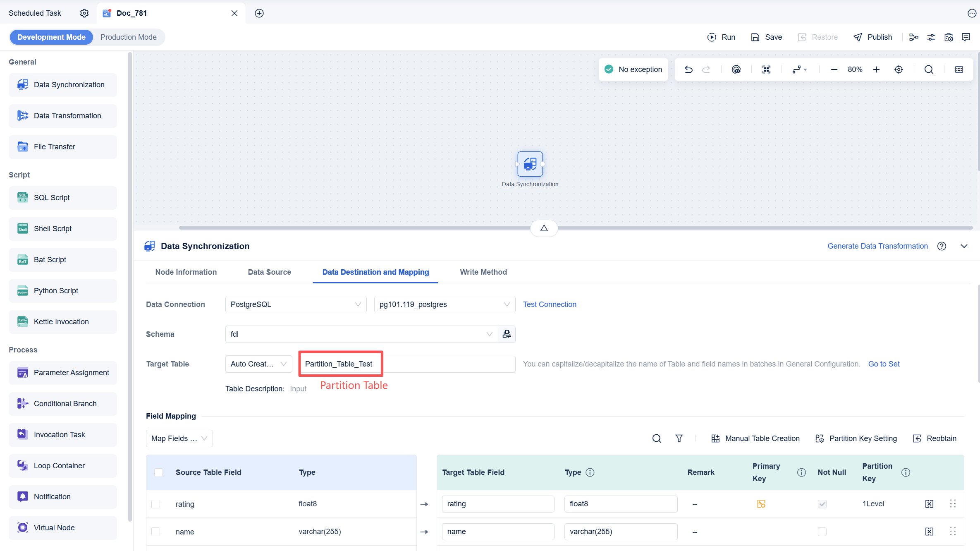The height and width of the screenshot is (551, 980).
Task: Select all source fields via header checkbox
Action: 158,472
